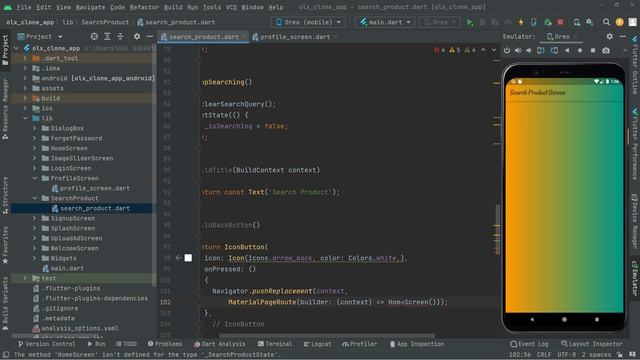Open App Inspection tool window

417,344
